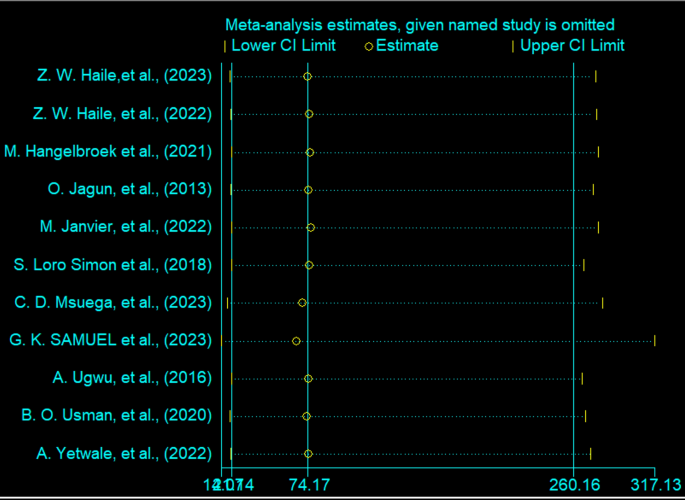Click the S. Loro Simon et al., (2018) label
The height and width of the screenshot is (500, 685).
tap(113, 265)
